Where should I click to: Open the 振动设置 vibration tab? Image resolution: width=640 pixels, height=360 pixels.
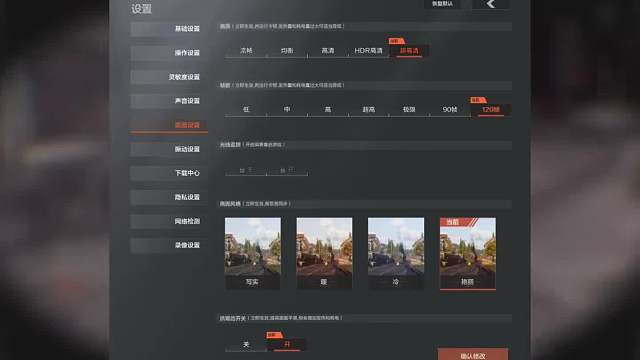click(x=169, y=149)
